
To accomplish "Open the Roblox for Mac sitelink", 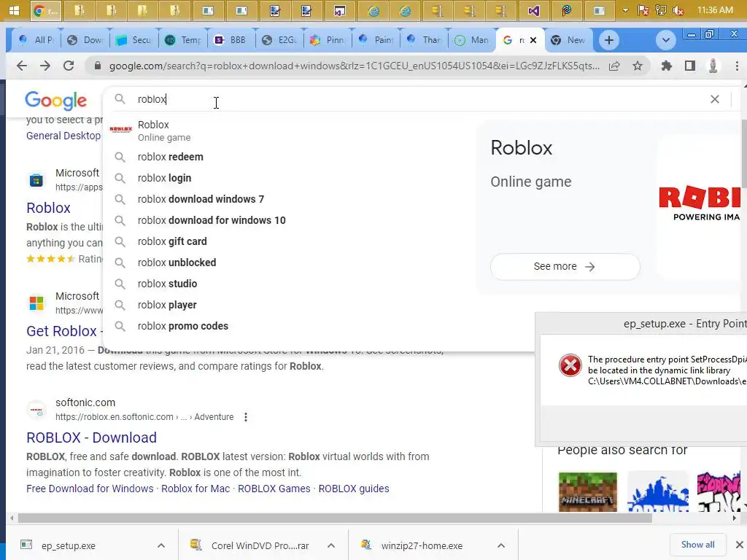I will tap(196, 489).
